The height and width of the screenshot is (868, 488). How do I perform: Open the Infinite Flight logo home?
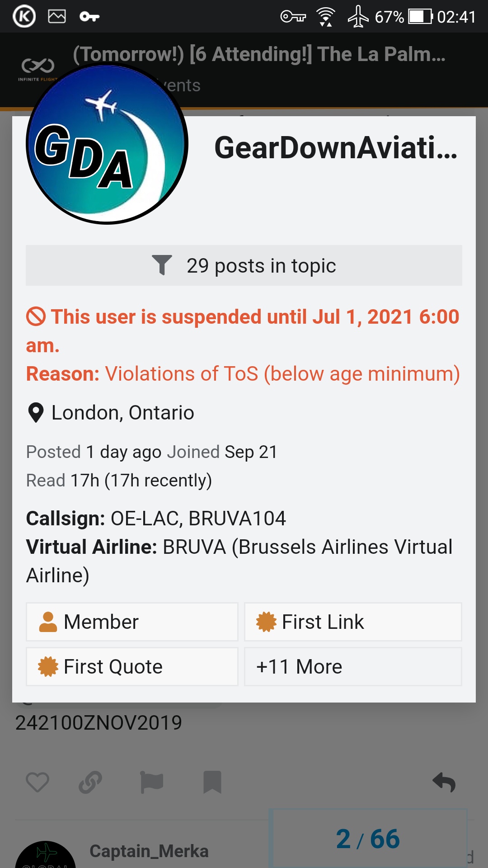[x=38, y=69]
